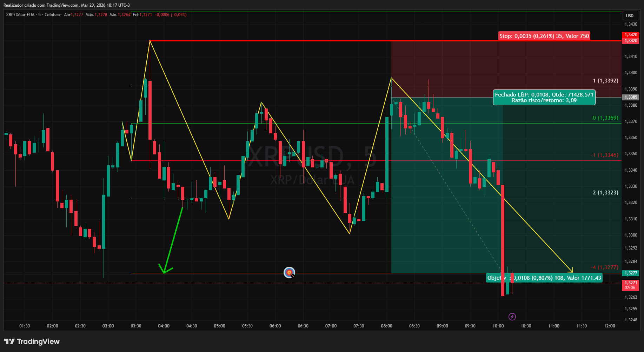Click the grey 1,3385 entry price tag
644x352 pixels.
(x=631, y=97)
